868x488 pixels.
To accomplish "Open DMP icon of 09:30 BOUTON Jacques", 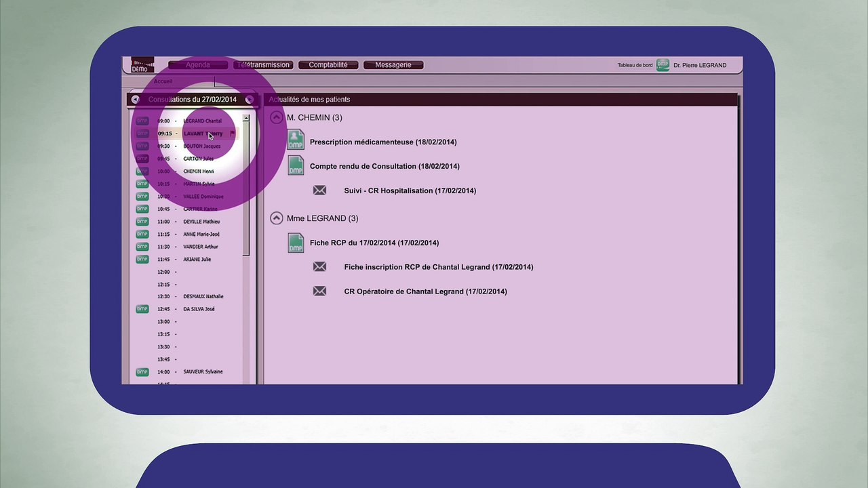I will (x=142, y=146).
